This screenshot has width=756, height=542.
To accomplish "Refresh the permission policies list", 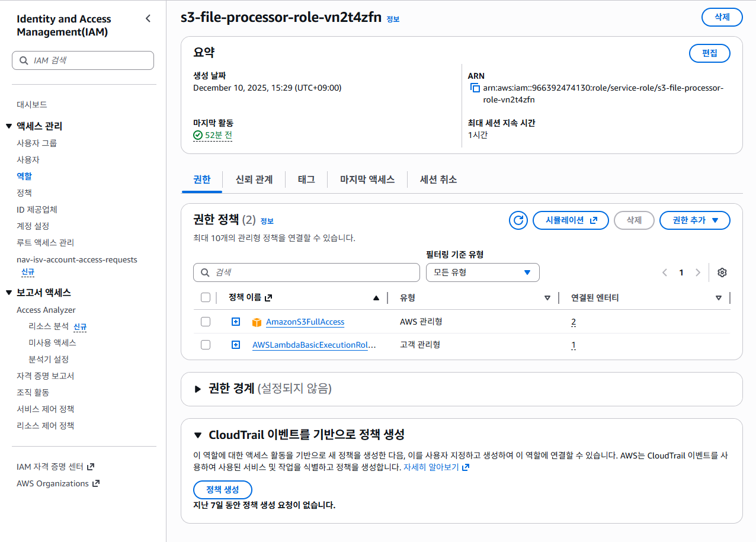I will (518, 220).
